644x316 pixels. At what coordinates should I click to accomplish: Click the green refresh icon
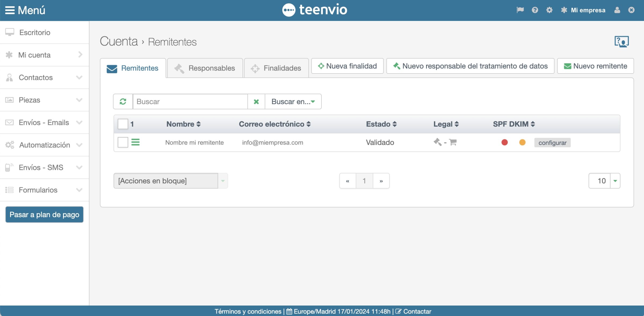pyautogui.click(x=123, y=101)
